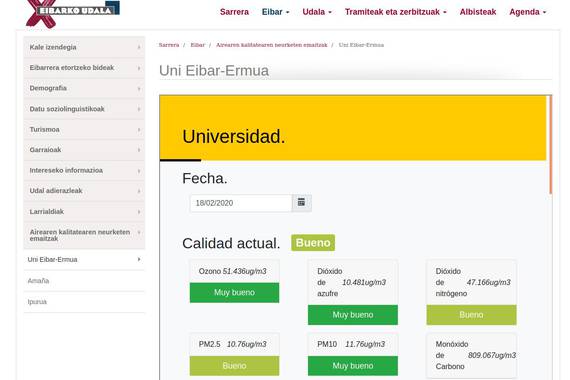
Task: Open Airearen kalitatearen neurketen emaitzak section
Action: point(84,235)
